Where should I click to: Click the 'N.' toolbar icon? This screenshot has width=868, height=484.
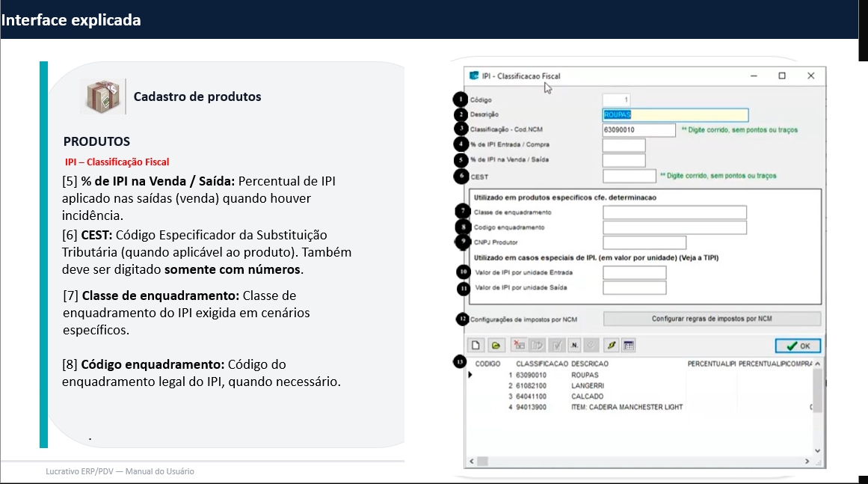[574, 346]
